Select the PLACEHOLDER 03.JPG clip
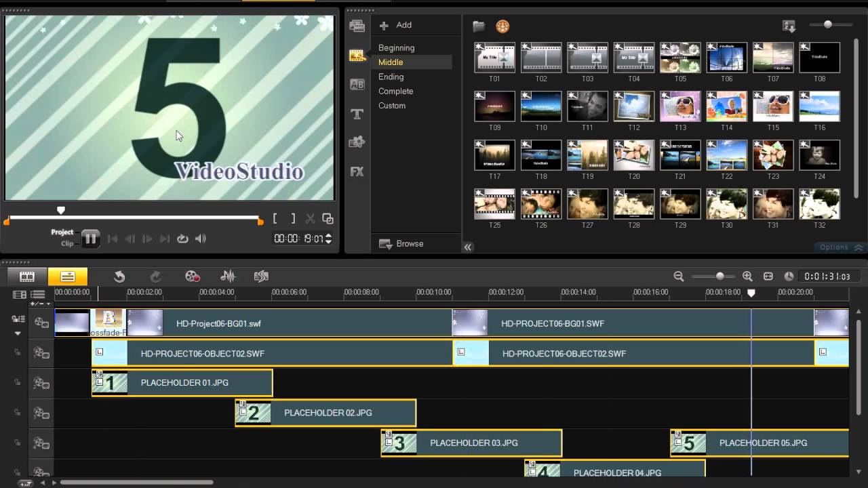The width and height of the screenshot is (868, 488). pos(471,443)
